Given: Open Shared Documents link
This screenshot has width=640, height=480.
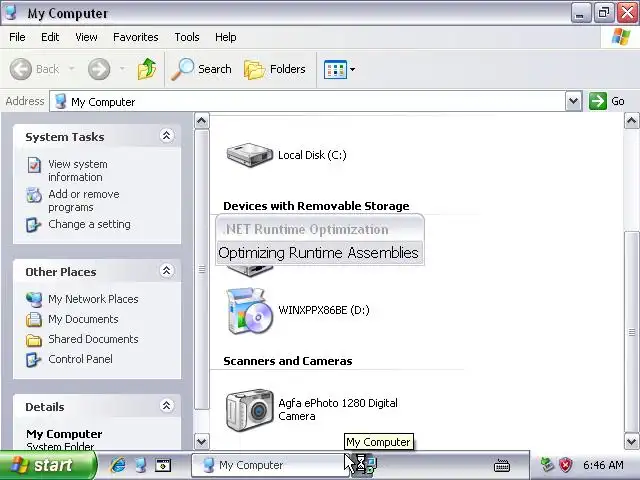Looking at the screenshot, I should tap(93, 339).
